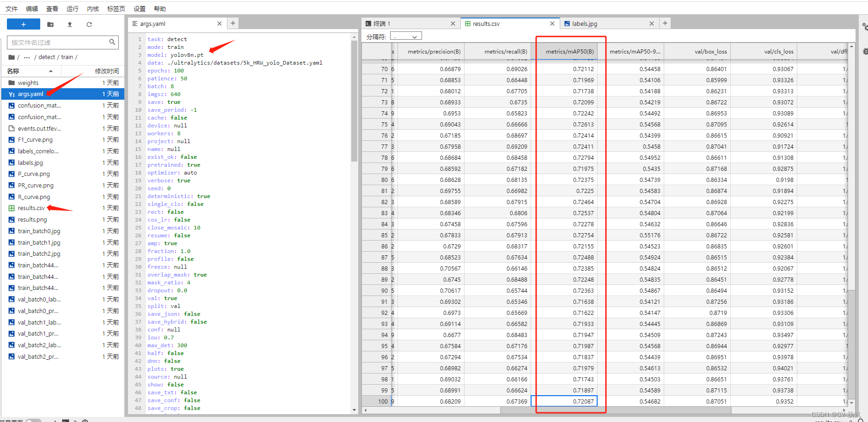This screenshot has height=422, width=868.
Task: Open the 设置 menu
Action: pyautogui.click(x=140, y=9)
